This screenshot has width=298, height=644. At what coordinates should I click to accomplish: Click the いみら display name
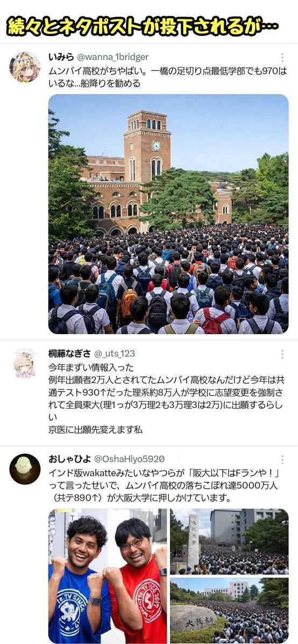point(61,57)
